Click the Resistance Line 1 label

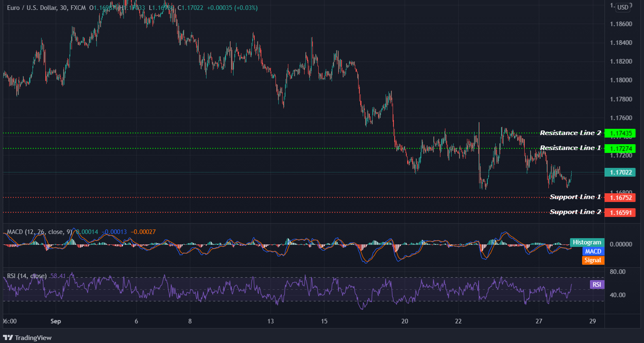click(x=570, y=148)
